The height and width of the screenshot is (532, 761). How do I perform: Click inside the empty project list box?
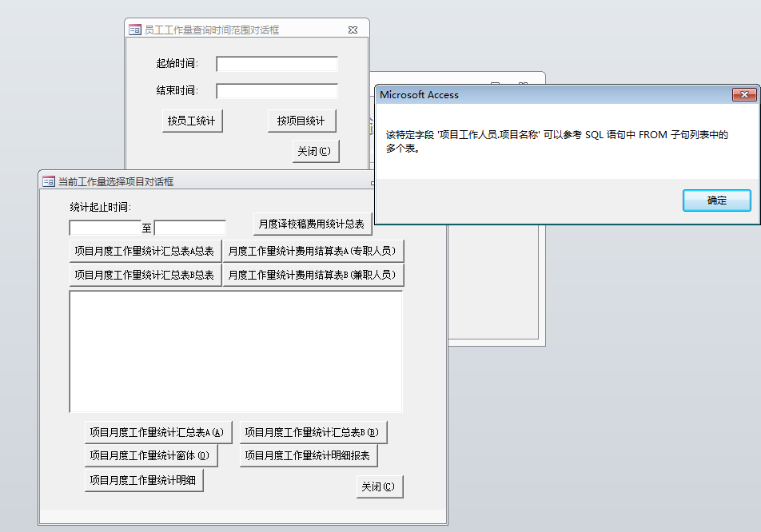click(236, 351)
